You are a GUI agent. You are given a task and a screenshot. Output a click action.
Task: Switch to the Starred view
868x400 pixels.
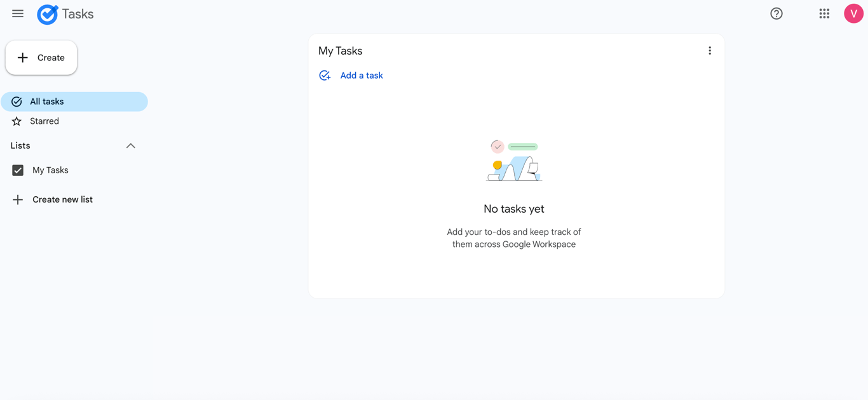(44, 121)
